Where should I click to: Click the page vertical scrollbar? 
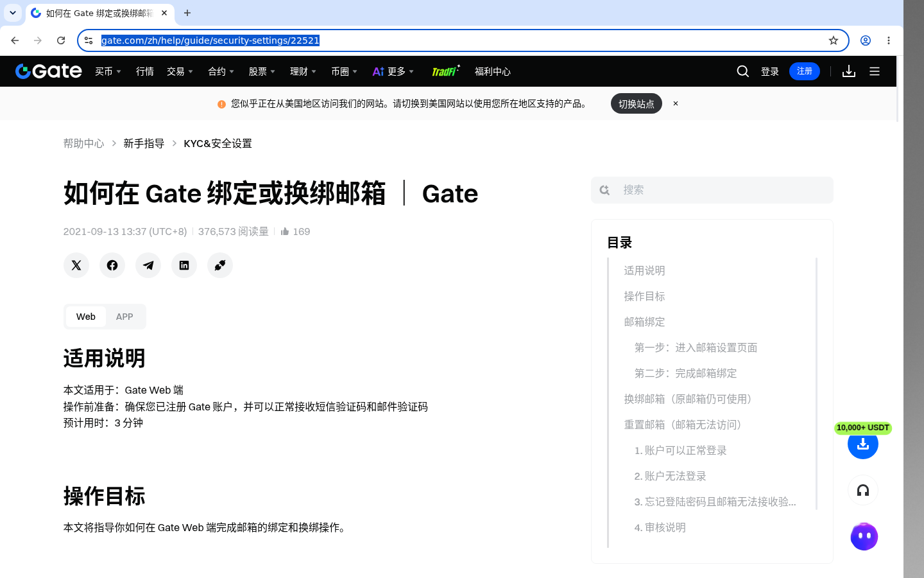tap(898, 89)
